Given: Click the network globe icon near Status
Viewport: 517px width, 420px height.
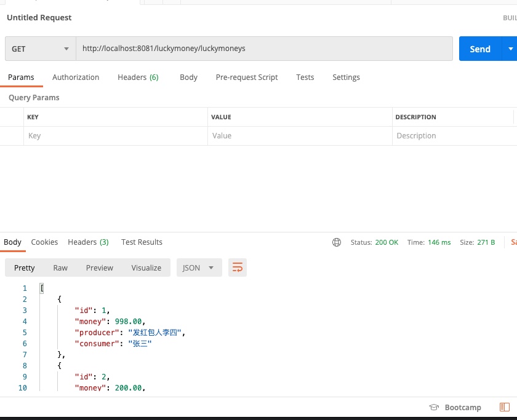Looking at the screenshot, I should click(x=337, y=242).
